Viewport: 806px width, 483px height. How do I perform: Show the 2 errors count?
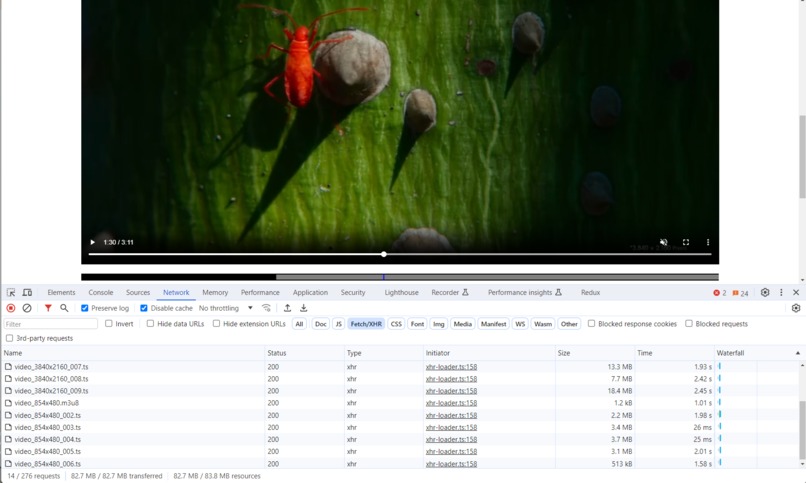[719, 293]
